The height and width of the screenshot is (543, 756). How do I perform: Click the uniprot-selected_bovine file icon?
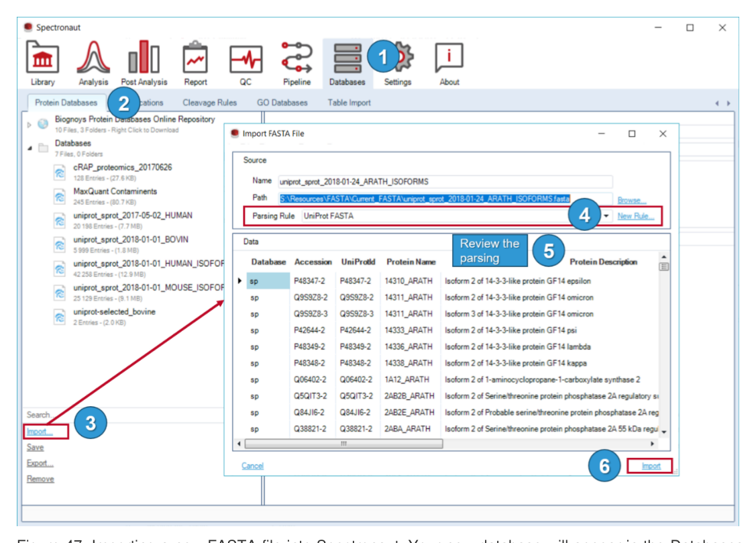[59, 317]
